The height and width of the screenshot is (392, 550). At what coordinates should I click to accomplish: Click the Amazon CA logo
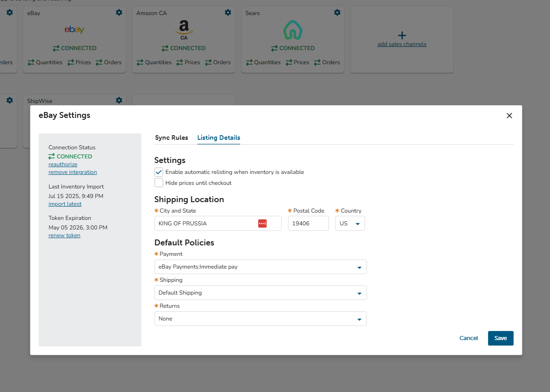(x=184, y=30)
